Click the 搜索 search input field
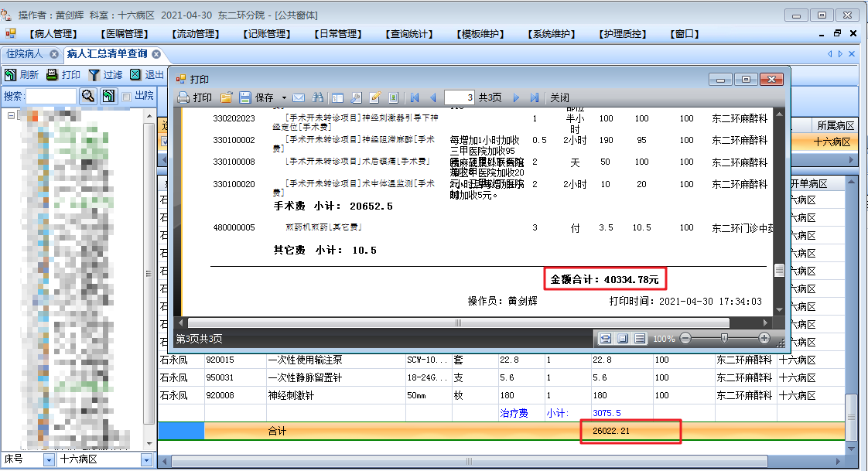868x471 pixels. pyautogui.click(x=51, y=96)
